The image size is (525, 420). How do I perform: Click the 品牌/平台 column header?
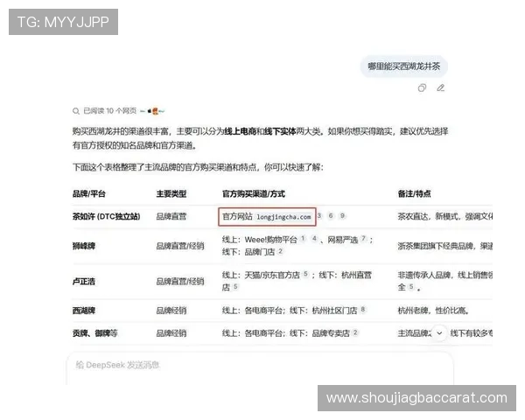pos(89,194)
